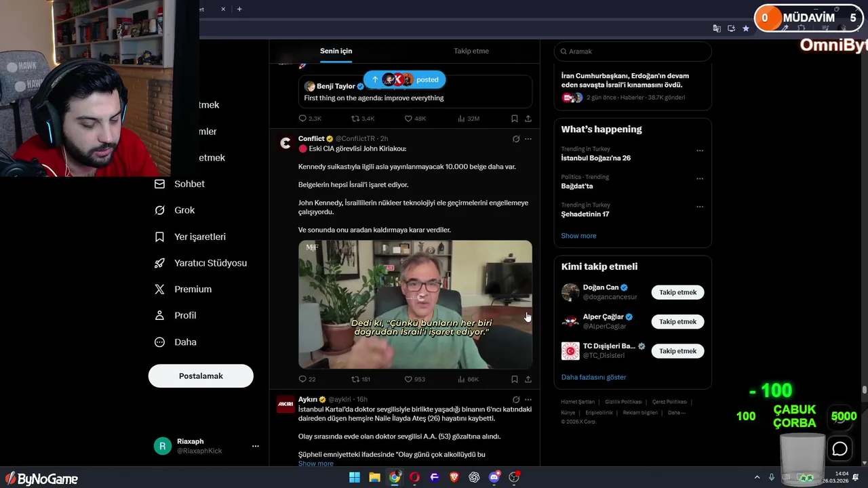Viewport: 868px width, 488px height.
Task: Open Daha more options menu
Action: point(175,342)
